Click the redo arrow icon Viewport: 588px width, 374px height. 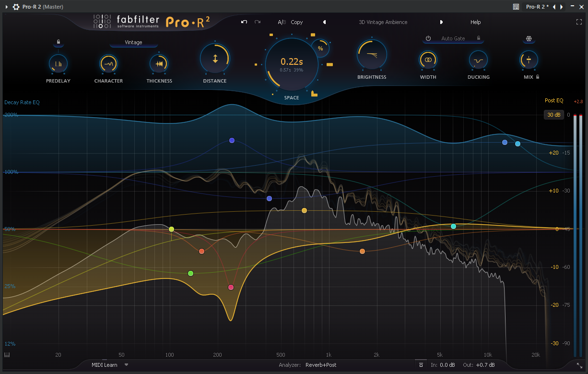[258, 22]
